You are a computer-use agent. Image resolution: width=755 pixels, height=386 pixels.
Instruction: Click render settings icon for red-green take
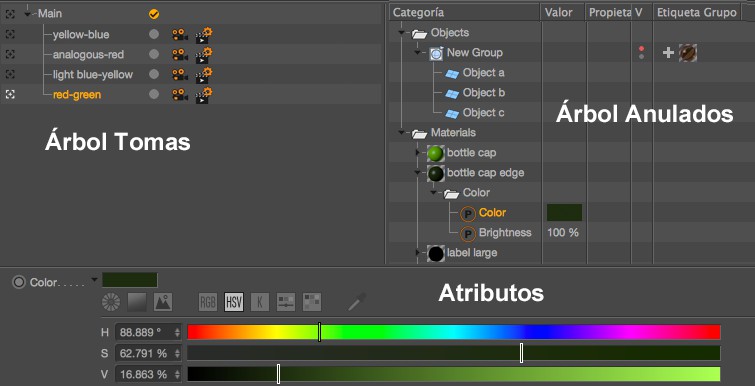[204, 95]
